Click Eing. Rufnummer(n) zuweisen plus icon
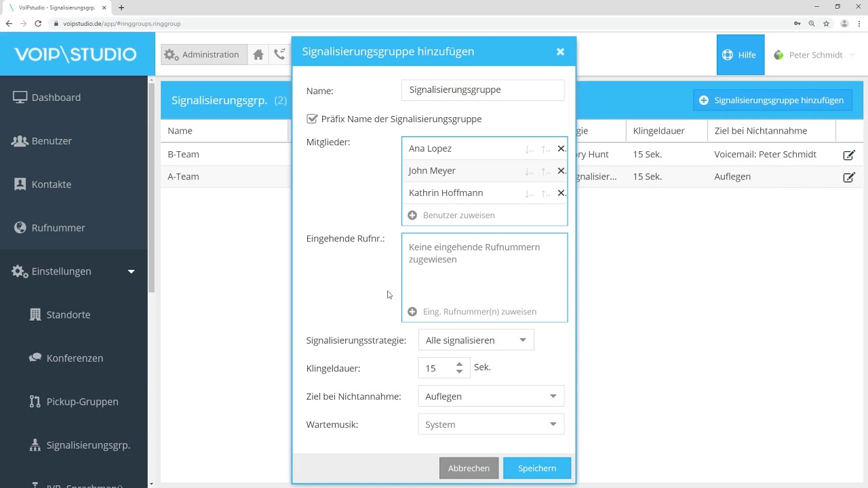Viewport: 868px width, 488px height. 412,312
